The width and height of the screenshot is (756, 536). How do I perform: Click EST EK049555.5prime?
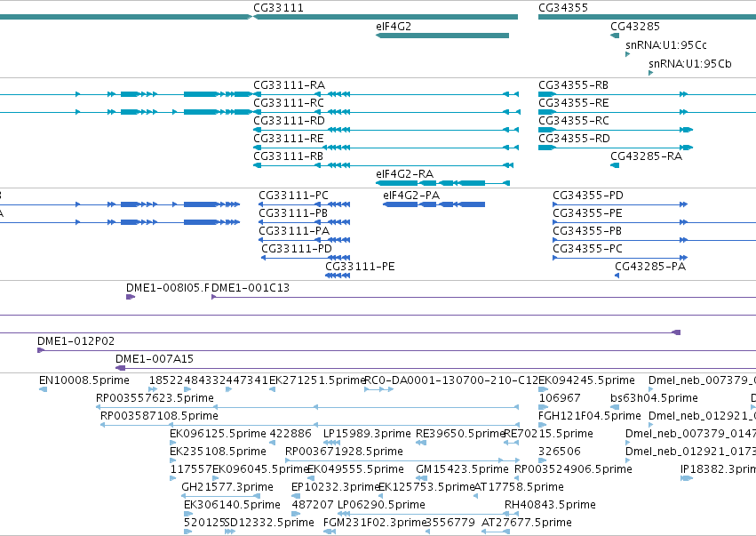[x=311, y=478]
